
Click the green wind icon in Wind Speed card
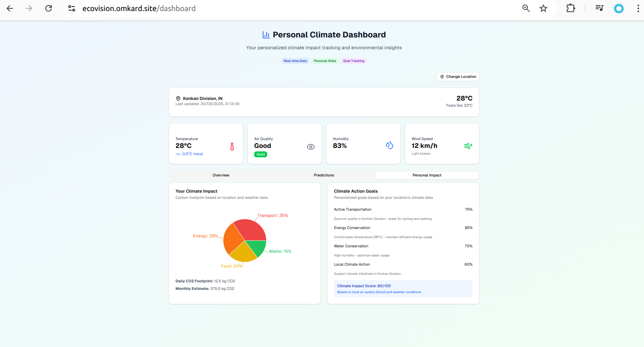[x=468, y=146]
